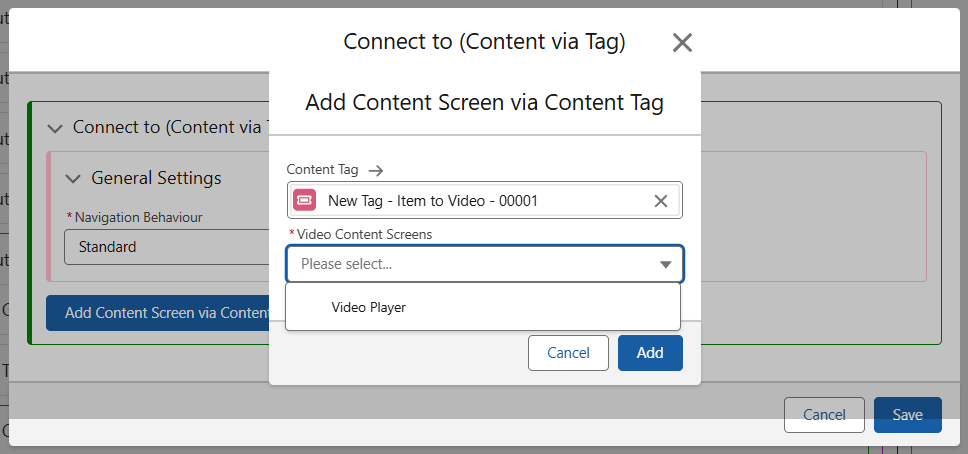968x454 pixels.
Task: Open the Navigation Behaviour Standard dropdown
Action: (x=165, y=246)
